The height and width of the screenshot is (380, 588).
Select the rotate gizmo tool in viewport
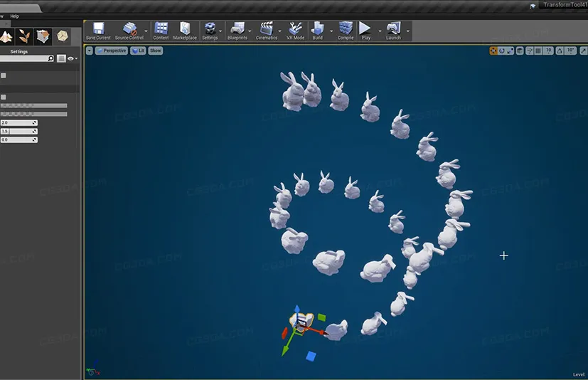502,51
